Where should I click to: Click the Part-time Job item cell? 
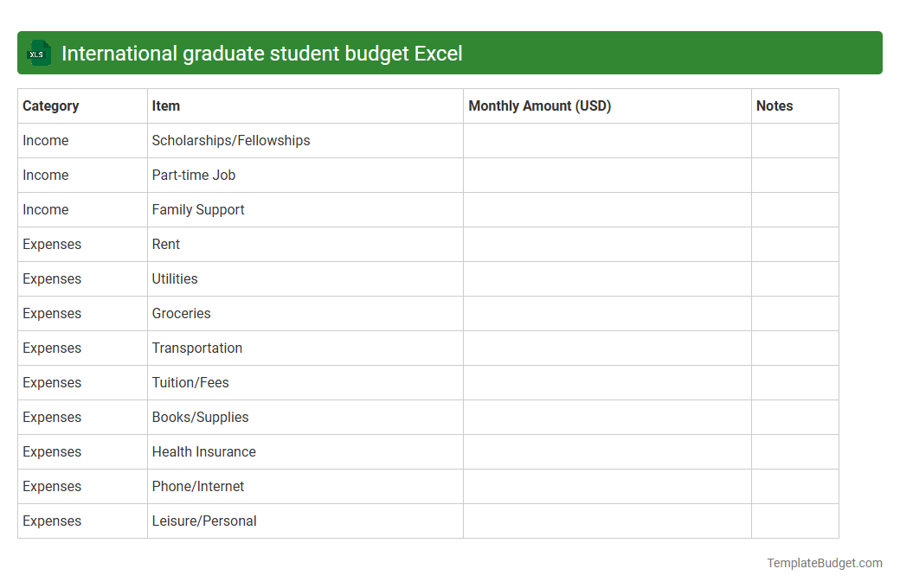(194, 175)
